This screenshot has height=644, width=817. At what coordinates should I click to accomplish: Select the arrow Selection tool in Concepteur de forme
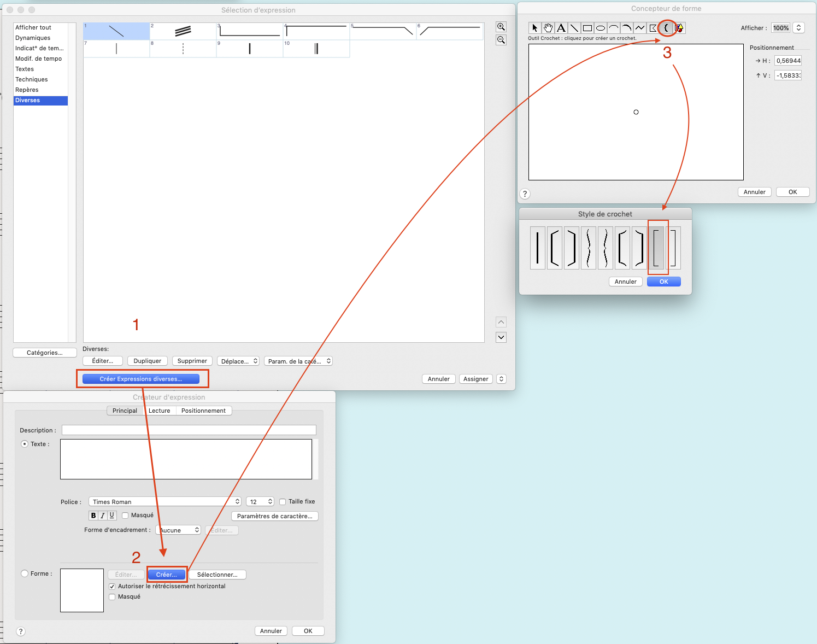point(535,28)
